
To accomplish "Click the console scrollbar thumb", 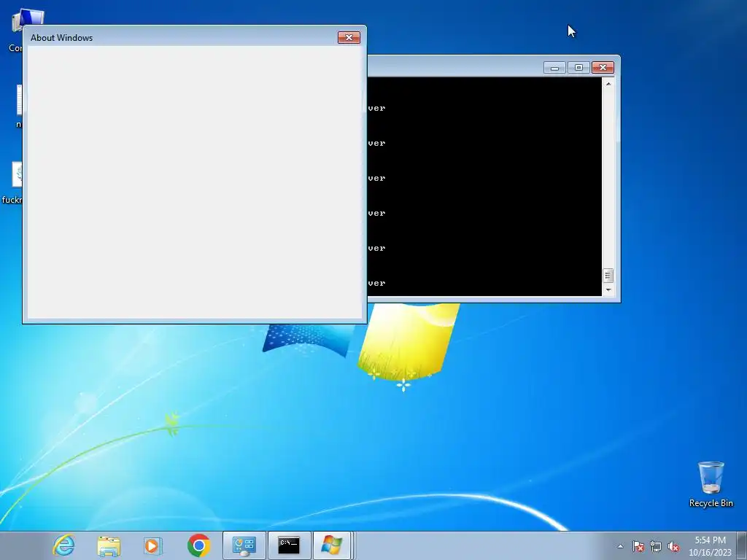I will [x=608, y=275].
